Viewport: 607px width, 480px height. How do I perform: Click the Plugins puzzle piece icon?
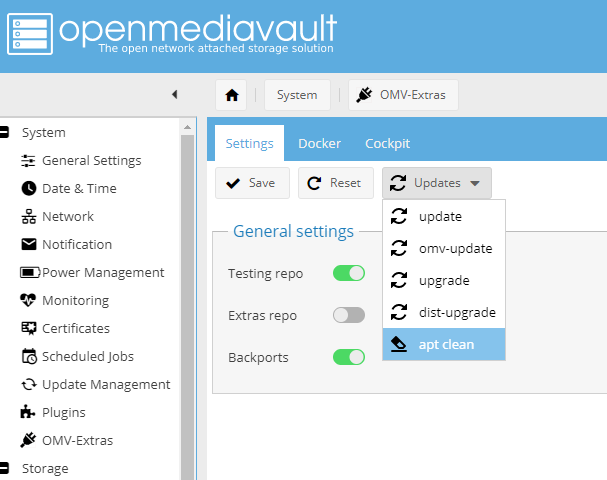[x=27, y=412]
